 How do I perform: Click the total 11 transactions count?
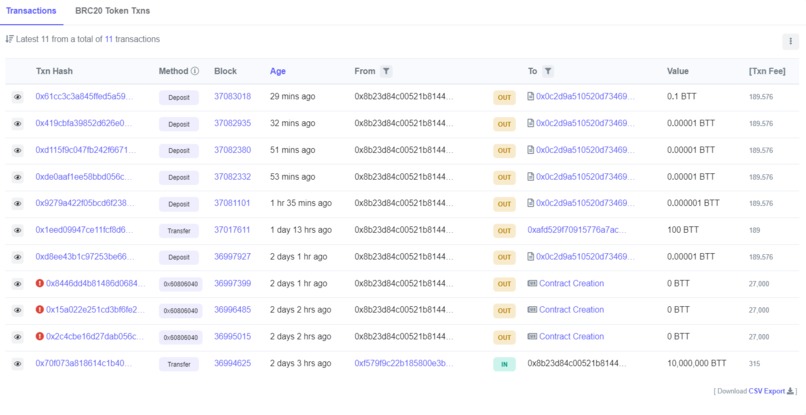pos(108,39)
